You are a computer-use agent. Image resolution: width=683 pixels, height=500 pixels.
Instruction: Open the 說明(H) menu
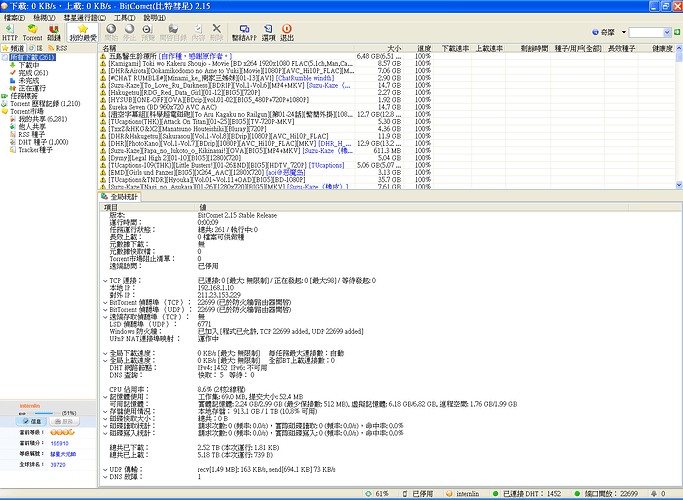point(155,18)
